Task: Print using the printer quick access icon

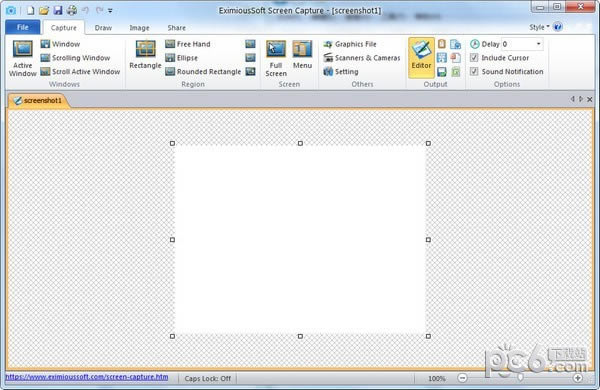Action: coord(72,10)
